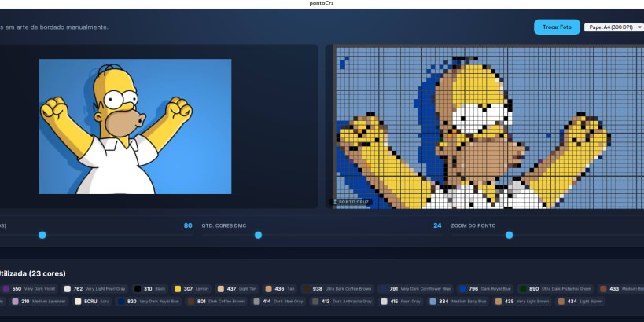Choose the 436 Tan color chip
This screenshot has height=322, width=644.
(280, 289)
